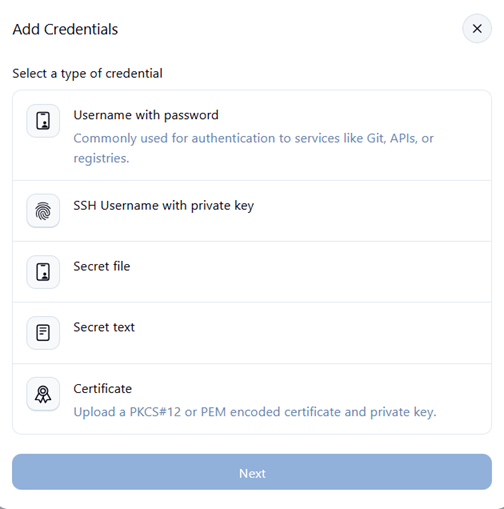Click the 'SSH Username with private key' text

[164, 206]
